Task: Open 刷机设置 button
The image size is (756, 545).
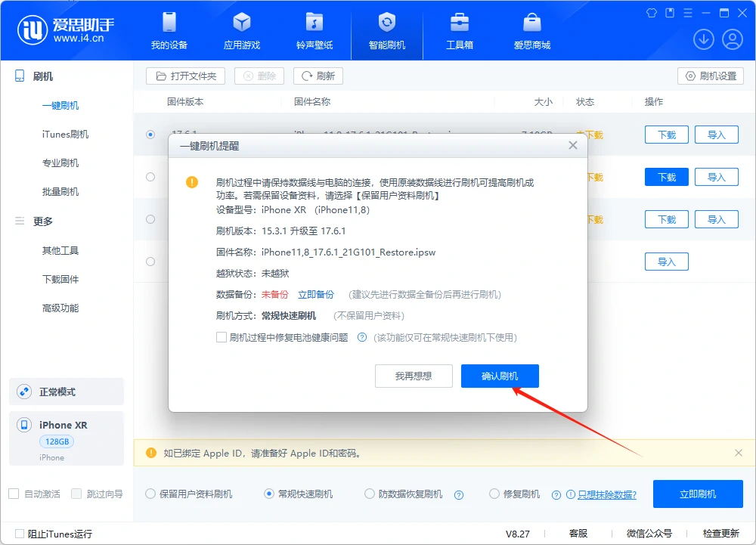Action: tap(711, 76)
